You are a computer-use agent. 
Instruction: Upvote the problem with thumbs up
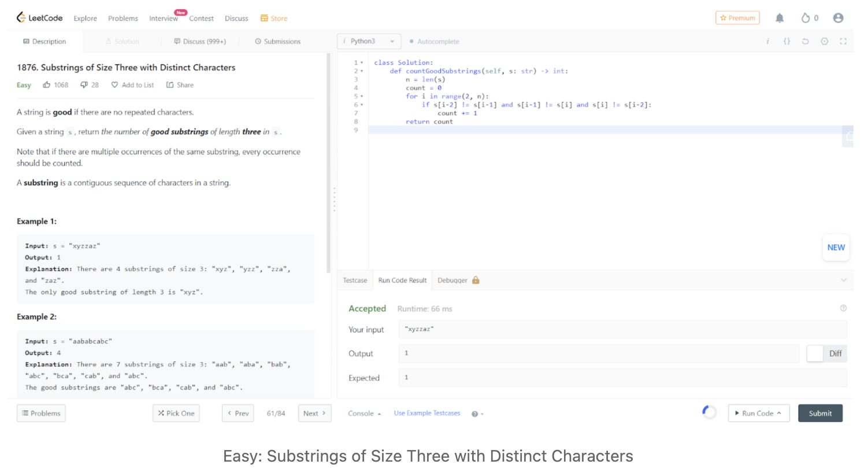tap(47, 85)
